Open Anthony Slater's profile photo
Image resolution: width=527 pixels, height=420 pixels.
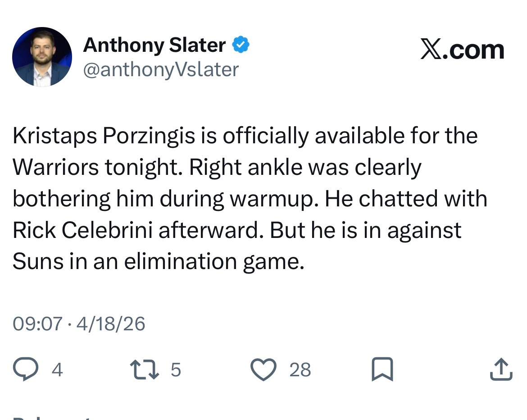tap(42, 57)
